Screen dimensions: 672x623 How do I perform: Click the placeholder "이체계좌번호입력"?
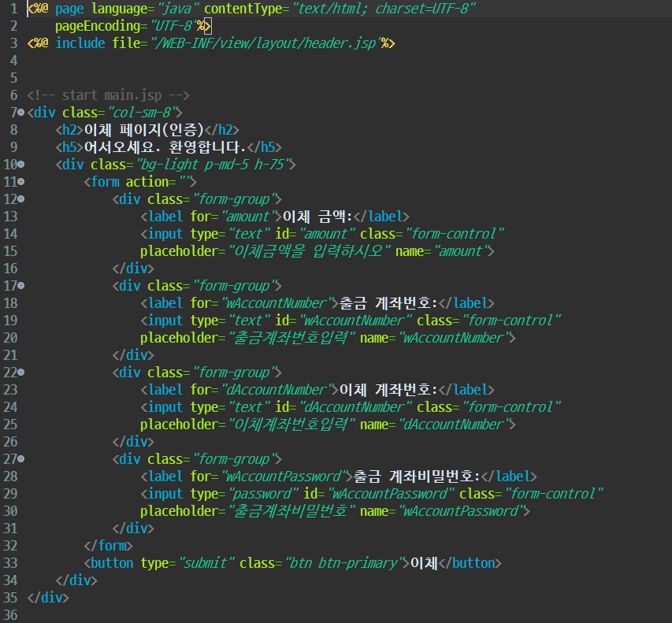[x=291, y=425]
